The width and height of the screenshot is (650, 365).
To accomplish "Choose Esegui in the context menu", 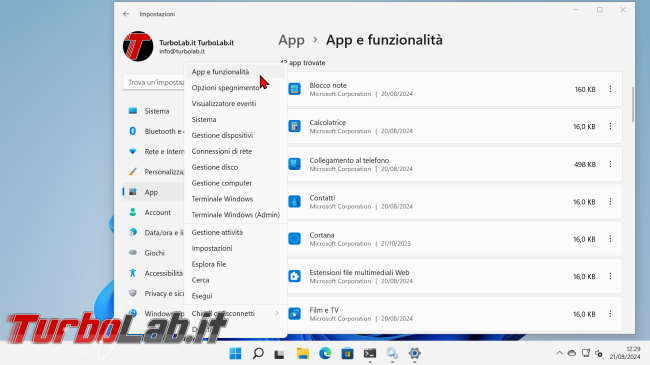I will click(x=235, y=296).
